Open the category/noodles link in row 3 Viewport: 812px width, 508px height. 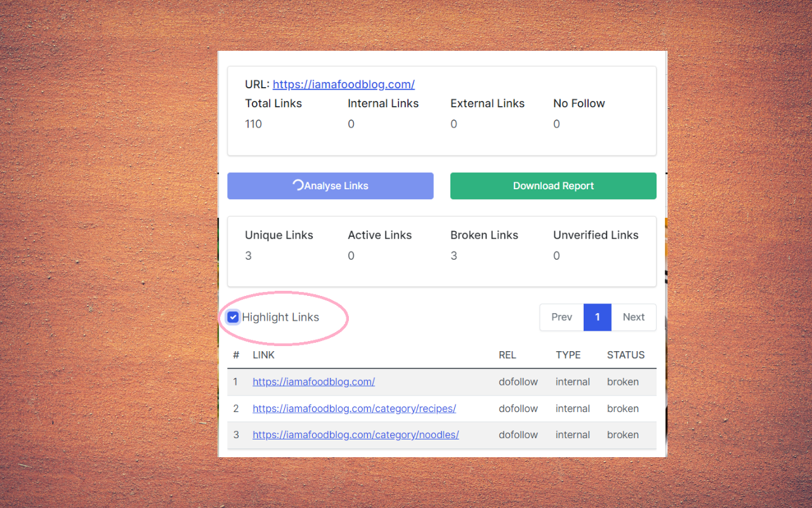pyautogui.click(x=356, y=434)
